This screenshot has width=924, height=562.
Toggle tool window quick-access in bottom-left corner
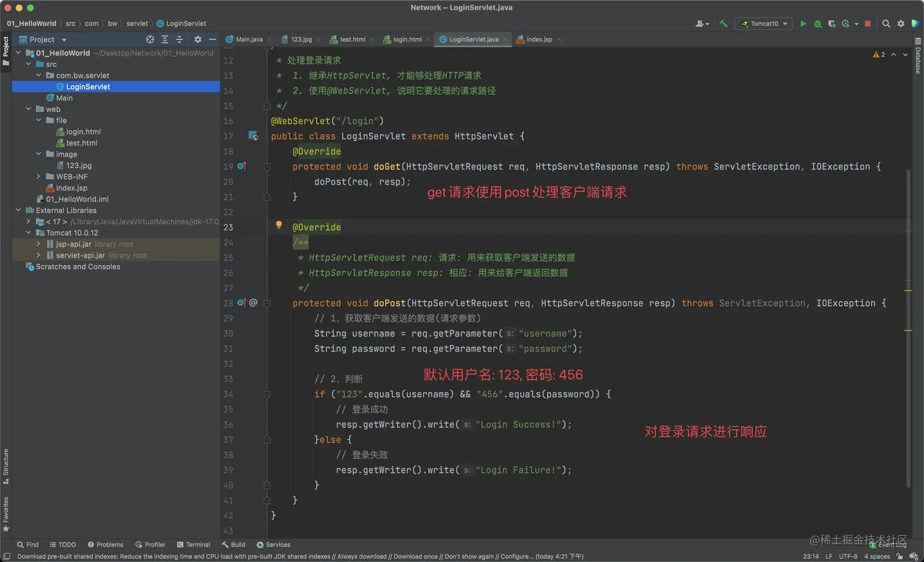click(x=7, y=557)
